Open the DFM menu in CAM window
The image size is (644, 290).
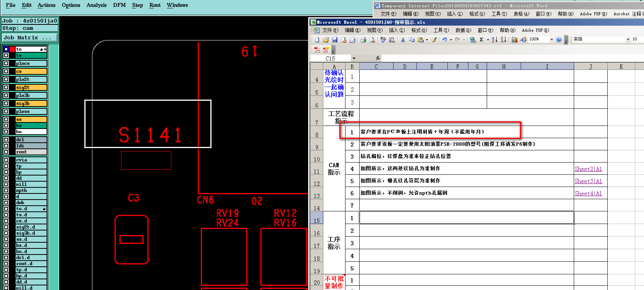[119, 5]
